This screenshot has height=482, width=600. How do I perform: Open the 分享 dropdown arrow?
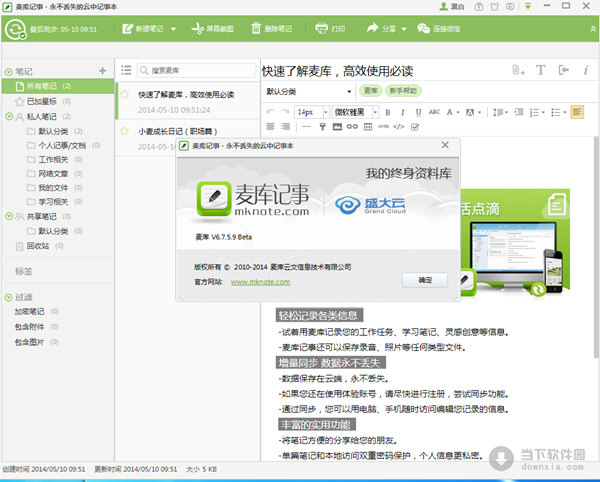[404, 29]
